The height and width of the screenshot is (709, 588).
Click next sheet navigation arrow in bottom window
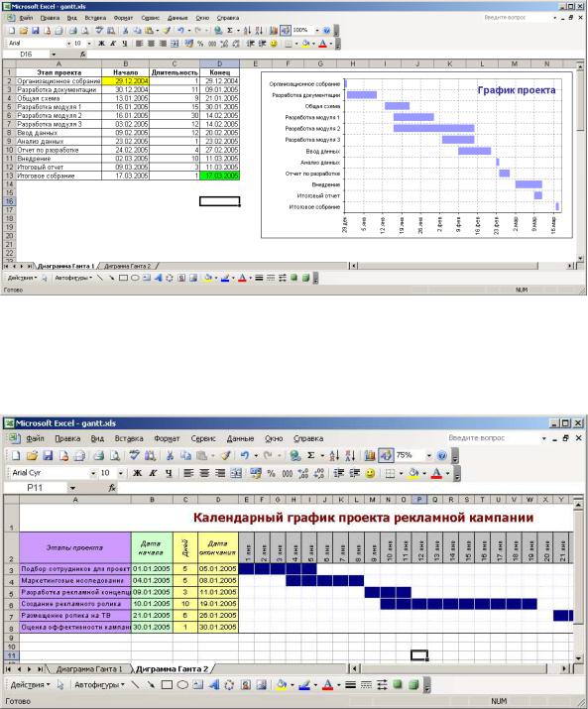29,668
